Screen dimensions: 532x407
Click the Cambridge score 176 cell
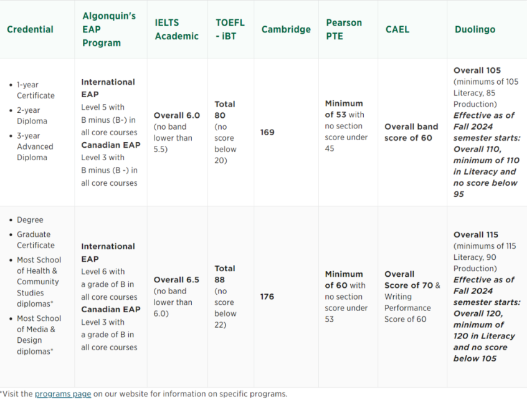[267, 297]
